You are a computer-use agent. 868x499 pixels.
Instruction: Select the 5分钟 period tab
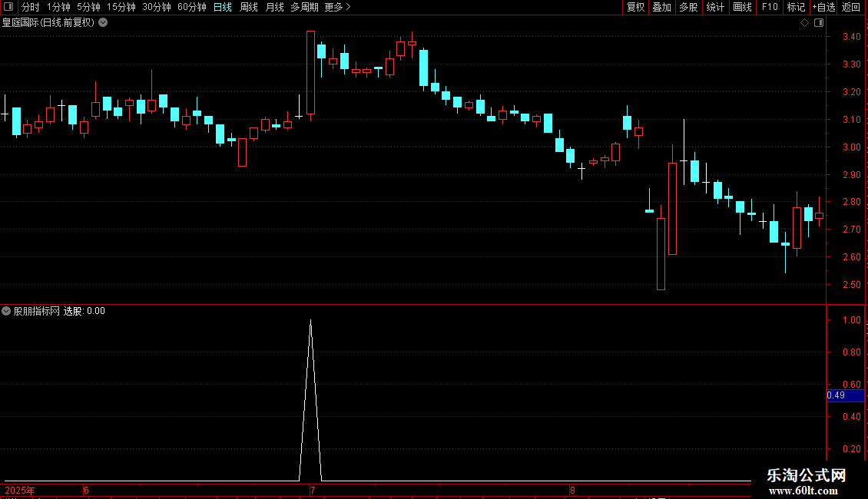coord(88,7)
